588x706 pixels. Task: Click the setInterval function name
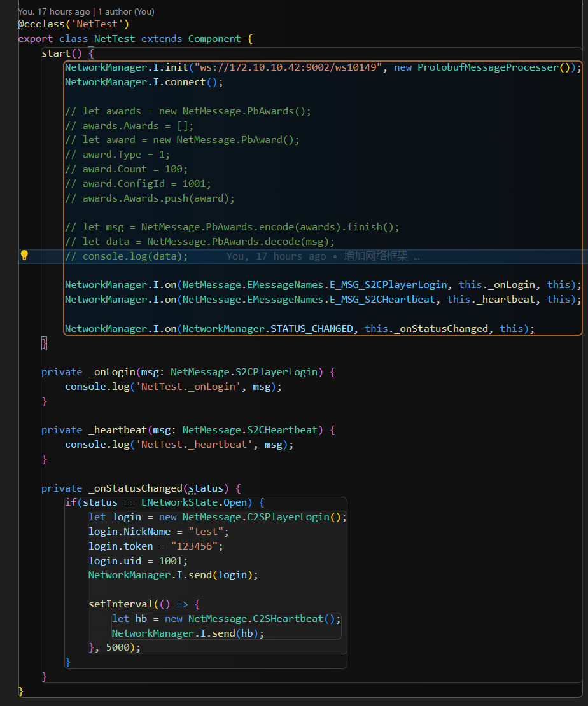click(121, 604)
